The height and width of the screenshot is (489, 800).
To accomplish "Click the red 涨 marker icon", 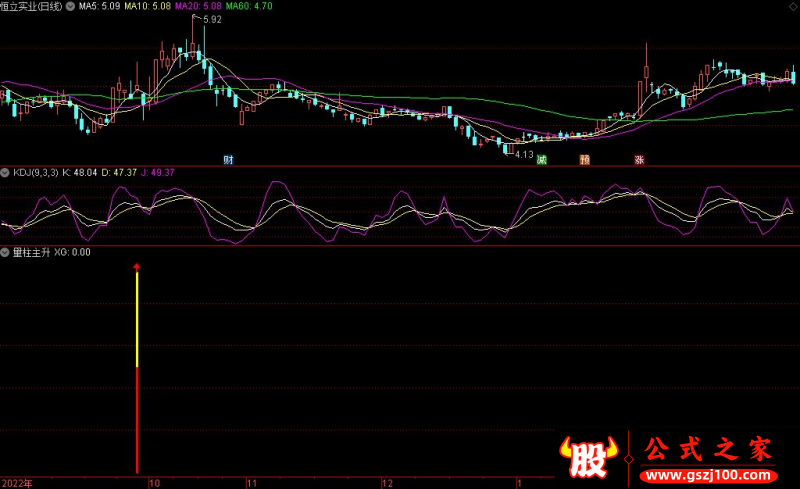I will (x=639, y=160).
